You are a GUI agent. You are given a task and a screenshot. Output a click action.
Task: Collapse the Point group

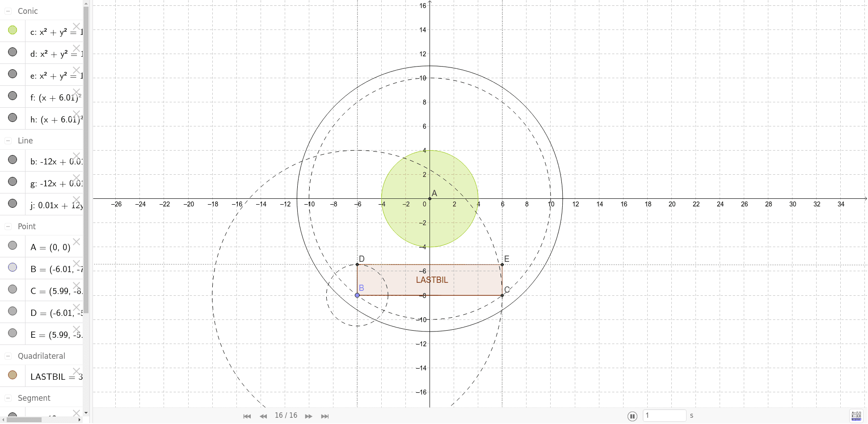(8, 227)
